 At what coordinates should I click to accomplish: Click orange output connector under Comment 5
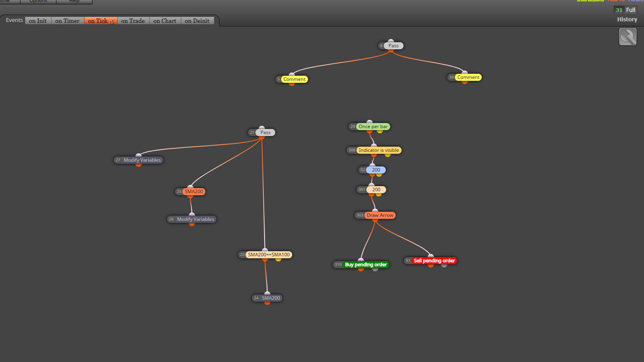click(x=292, y=84)
